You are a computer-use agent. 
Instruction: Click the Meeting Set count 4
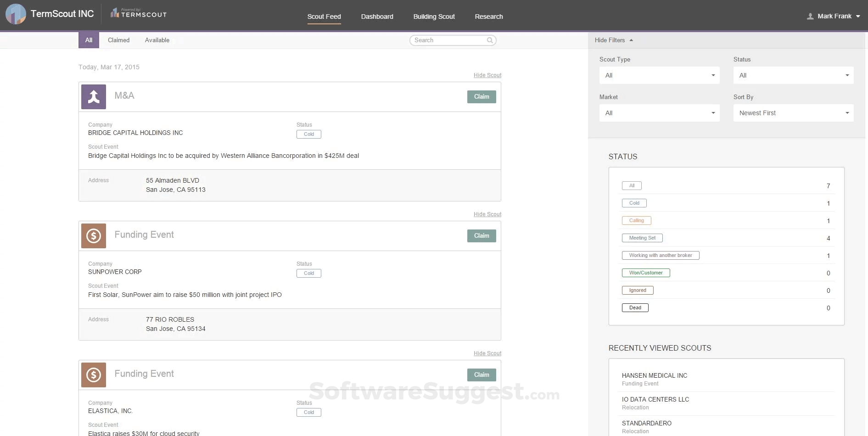click(x=829, y=238)
